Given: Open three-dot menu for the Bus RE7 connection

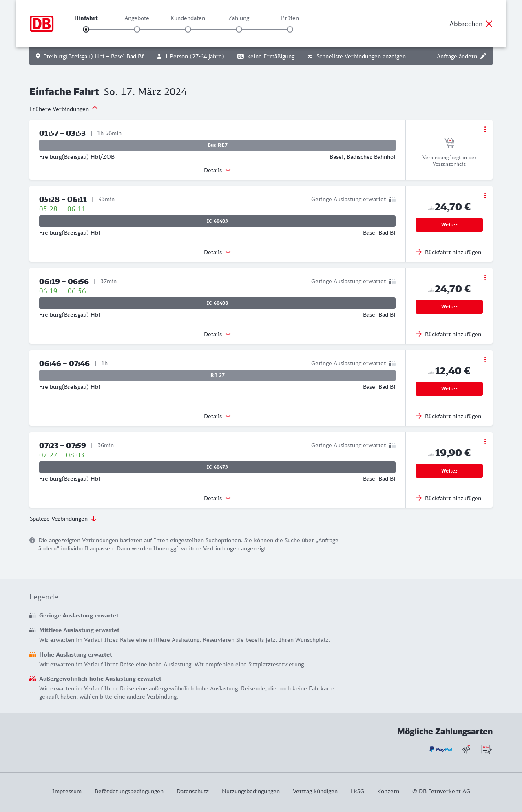Looking at the screenshot, I should tap(485, 129).
